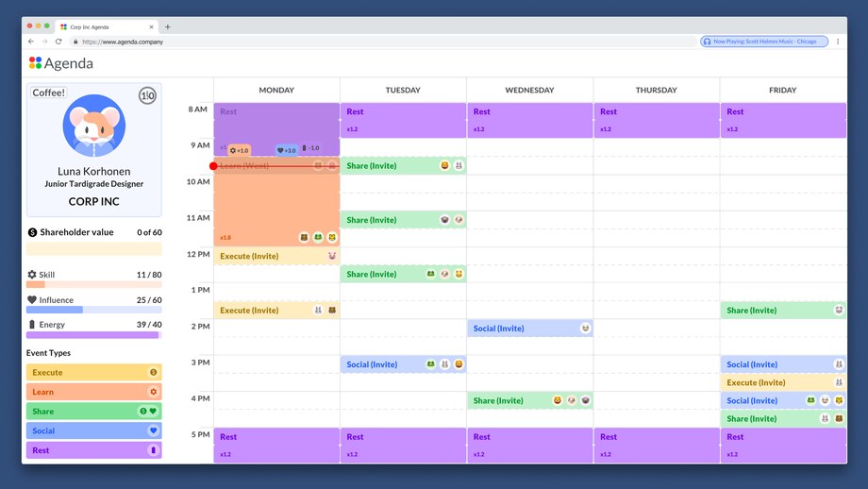Image resolution: width=868 pixels, height=489 pixels.
Task: Select the Learn event type
Action: point(94,392)
